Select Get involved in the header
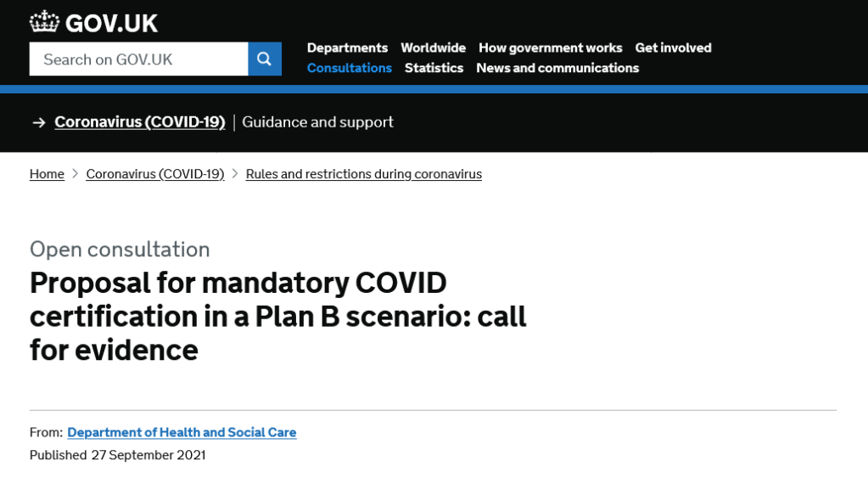This screenshot has width=868, height=478. pyautogui.click(x=673, y=48)
